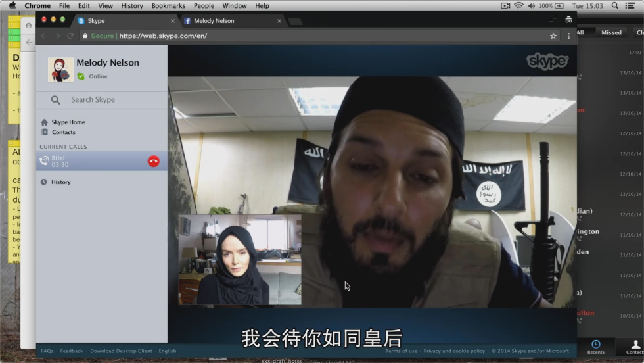The height and width of the screenshot is (363, 644).
Task: Open the Notification Center icon
Action: pyautogui.click(x=630, y=5)
